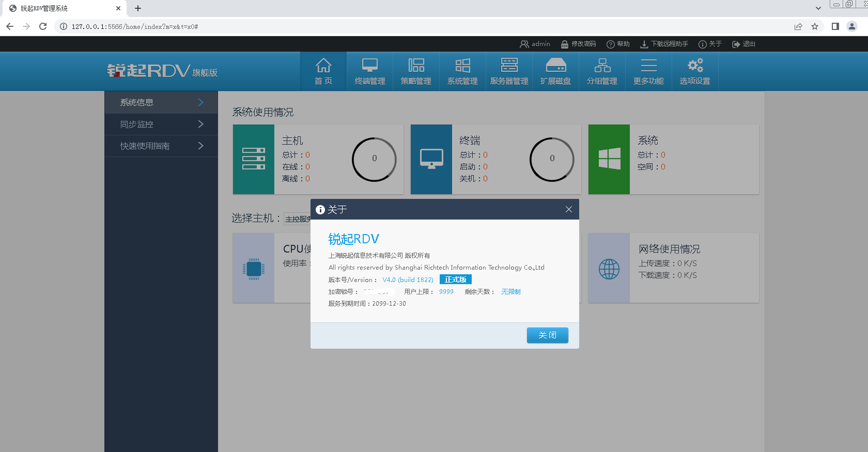Open 选项设置 options settings gears
The image size is (868, 452).
pyautogui.click(x=695, y=71)
